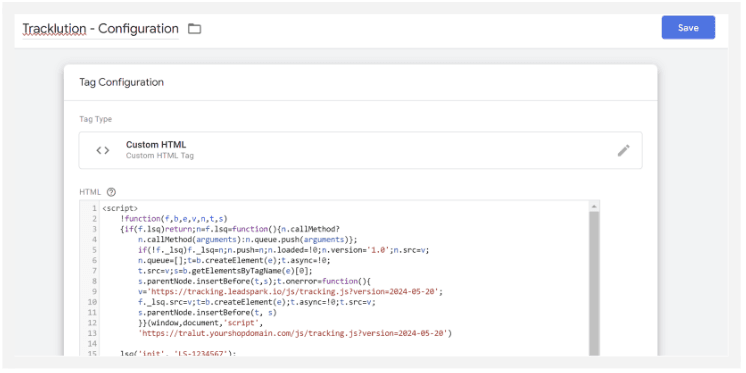Click the t.src=v;s=b.getElementsByTagName line
This screenshot has height=373, width=746.
point(225,271)
